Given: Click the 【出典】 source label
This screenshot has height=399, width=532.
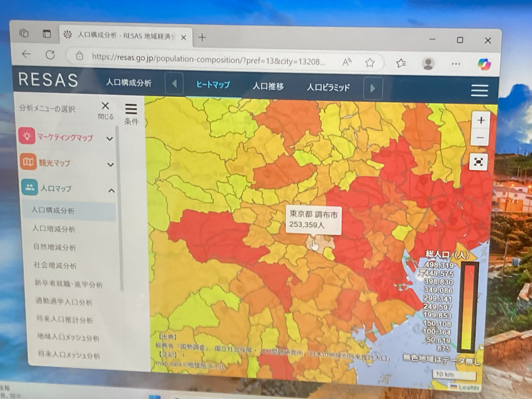Looking at the screenshot, I should (x=168, y=337).
